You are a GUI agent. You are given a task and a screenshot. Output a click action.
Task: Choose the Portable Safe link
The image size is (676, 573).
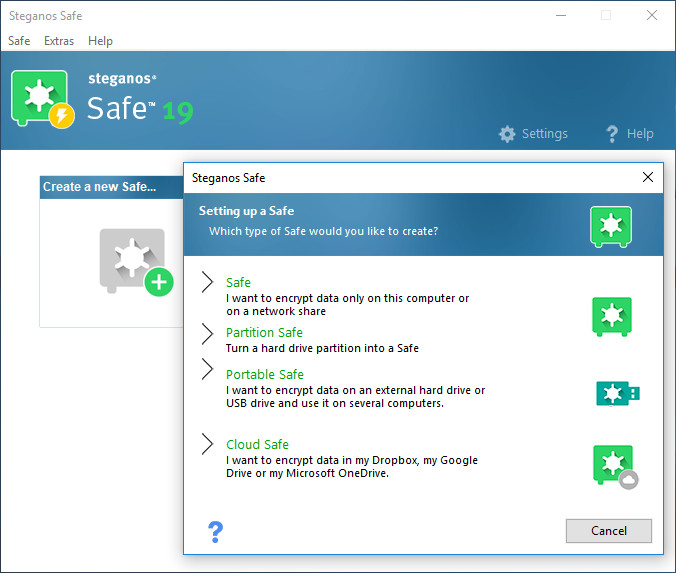pyautogui.click(x=265, y=374)
